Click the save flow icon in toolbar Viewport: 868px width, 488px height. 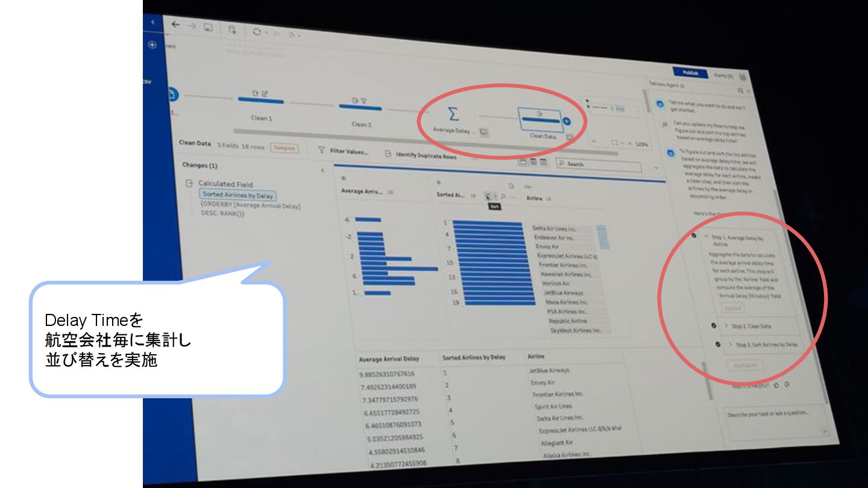point(208,27)
